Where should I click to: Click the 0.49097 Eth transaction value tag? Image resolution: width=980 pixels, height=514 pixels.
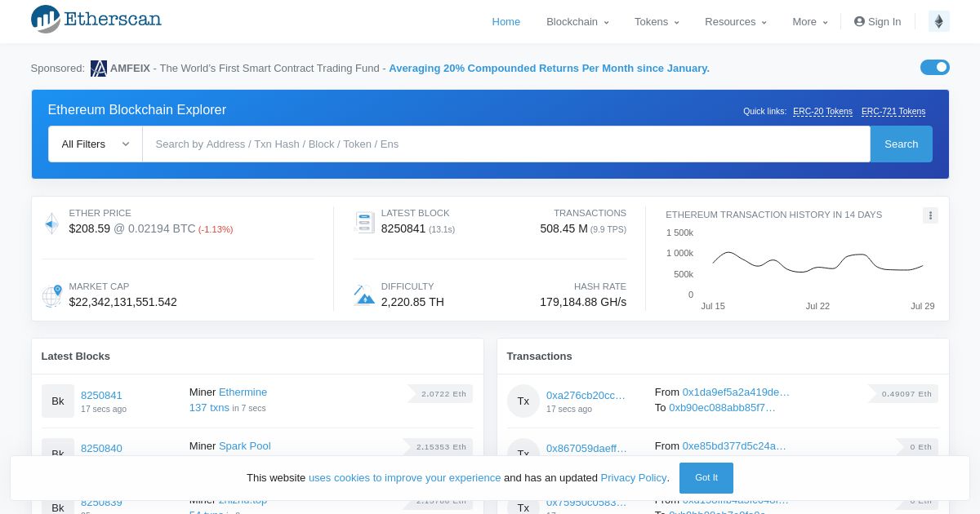coord(903,394)
